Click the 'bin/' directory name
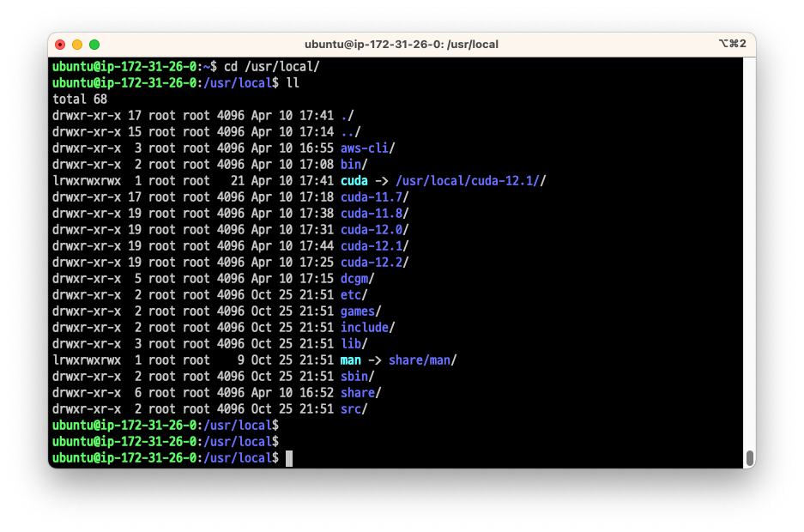This screenshot has height=532, width=804. (354, 165)
